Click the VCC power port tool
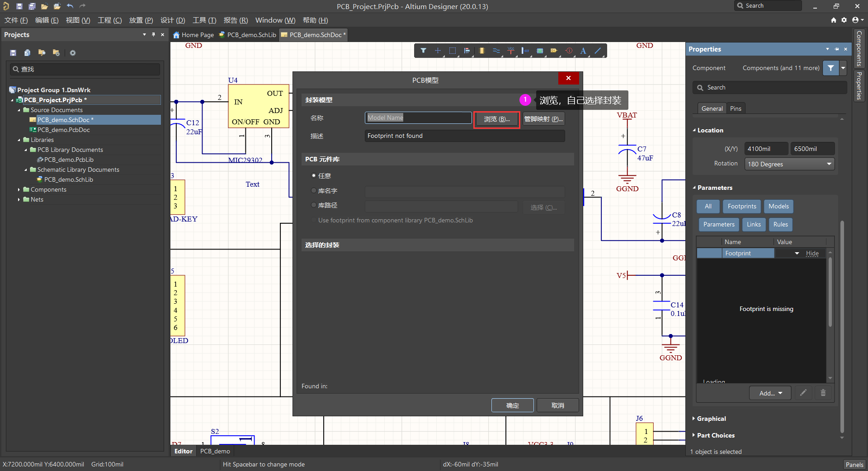Image resolution: width=868 pixels, height=471 pixels. (x=511, y=51)
